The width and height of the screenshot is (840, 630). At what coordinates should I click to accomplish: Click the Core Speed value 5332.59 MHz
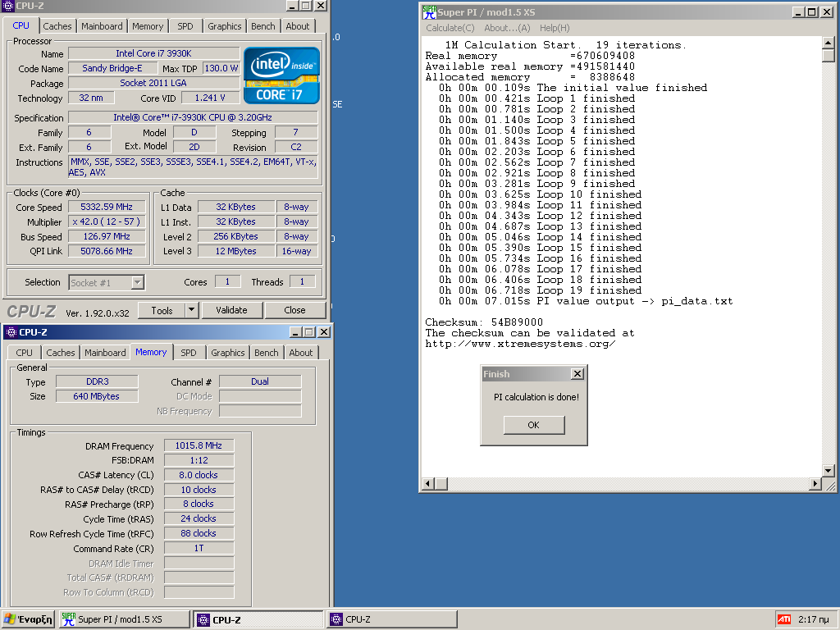tap(107, 207)
